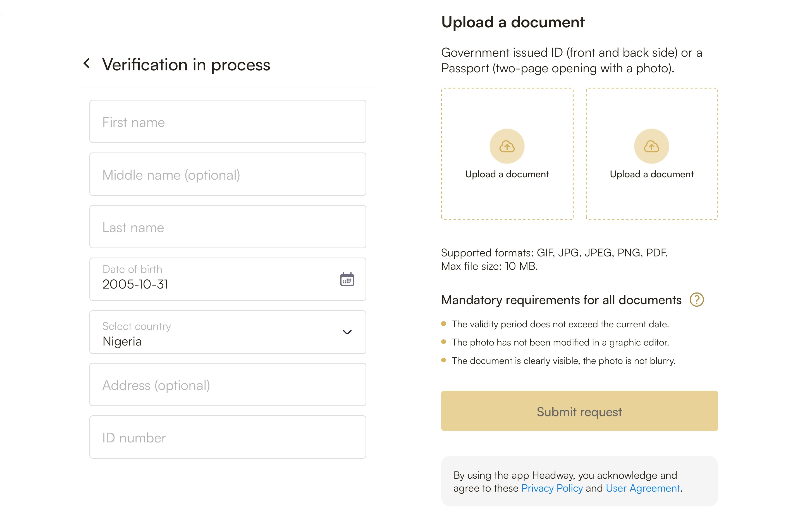Go back using the left arrow icon

pos(87,63)
